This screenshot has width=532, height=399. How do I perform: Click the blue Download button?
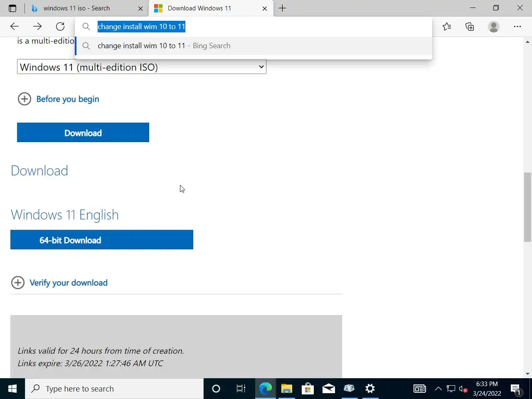[x=83, y=133]
